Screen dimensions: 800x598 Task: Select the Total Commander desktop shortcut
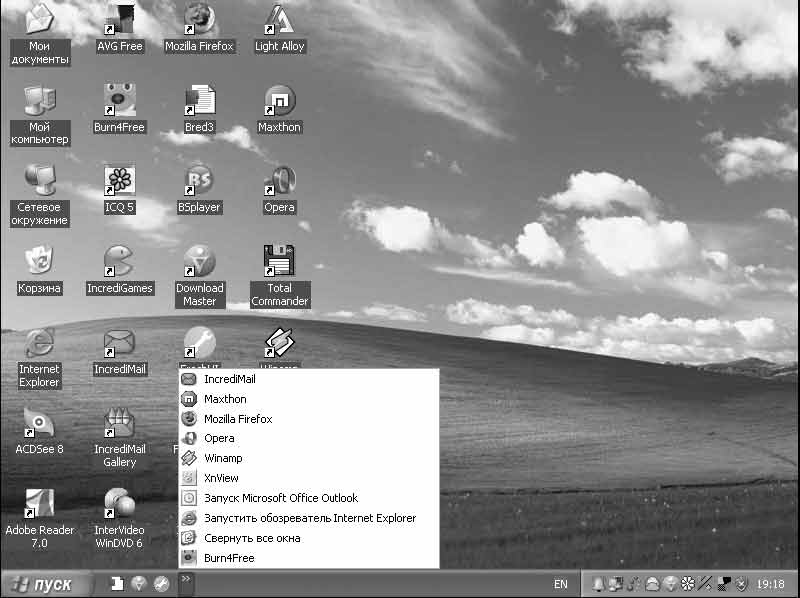point(280,276)
